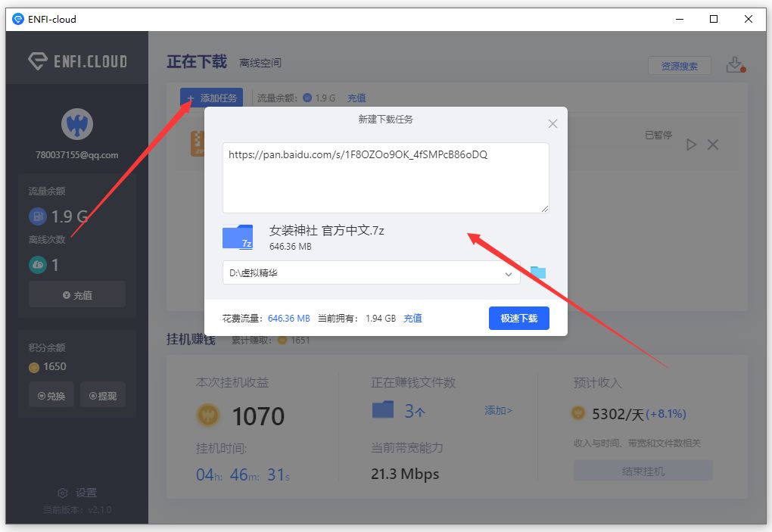Click the 04h: 46m: 31s 挂机时间 timer
Image resolution: width=772 pixels, height=532 pixels.
click(243, 475)
